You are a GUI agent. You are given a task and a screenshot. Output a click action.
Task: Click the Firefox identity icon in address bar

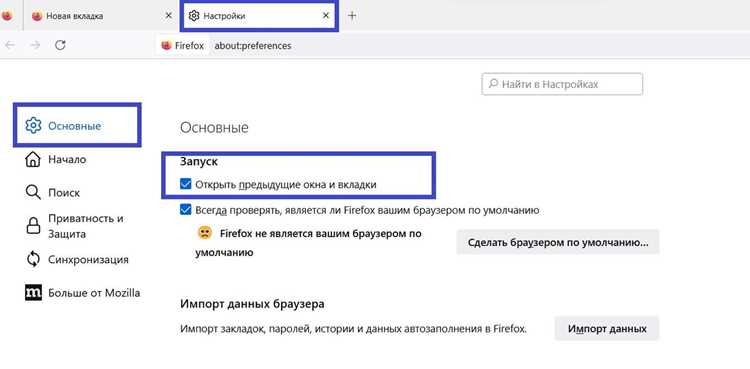(x=166, y=45)
